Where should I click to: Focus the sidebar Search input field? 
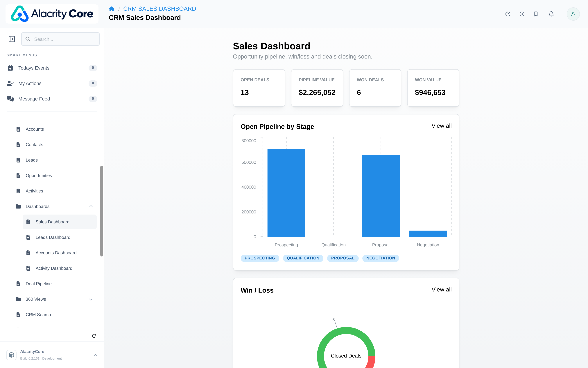click(x=60, y=39)
